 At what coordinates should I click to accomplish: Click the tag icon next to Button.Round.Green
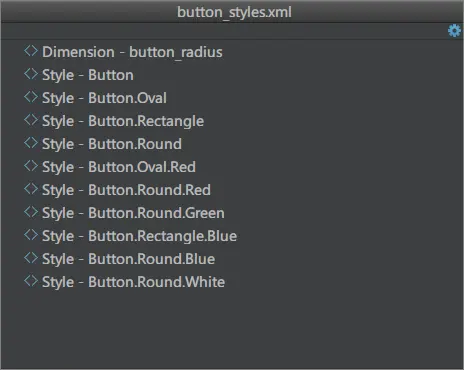click(31, 212)
